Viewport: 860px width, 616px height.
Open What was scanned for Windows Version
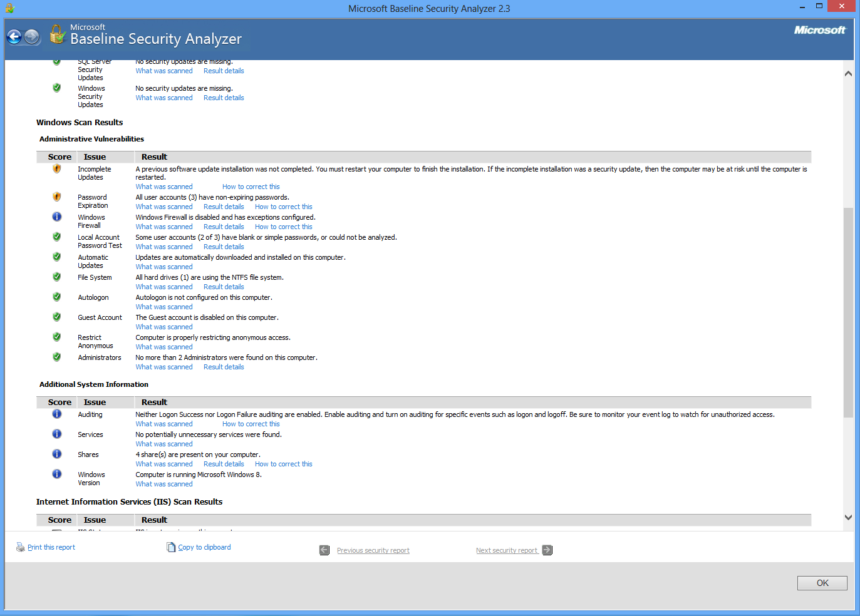pos(164,484)
